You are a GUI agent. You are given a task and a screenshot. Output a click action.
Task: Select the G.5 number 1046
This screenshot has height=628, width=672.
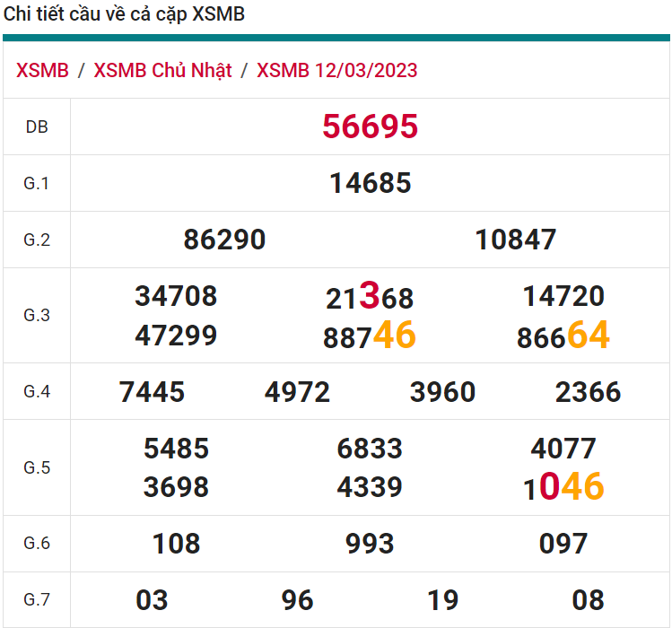563,487
